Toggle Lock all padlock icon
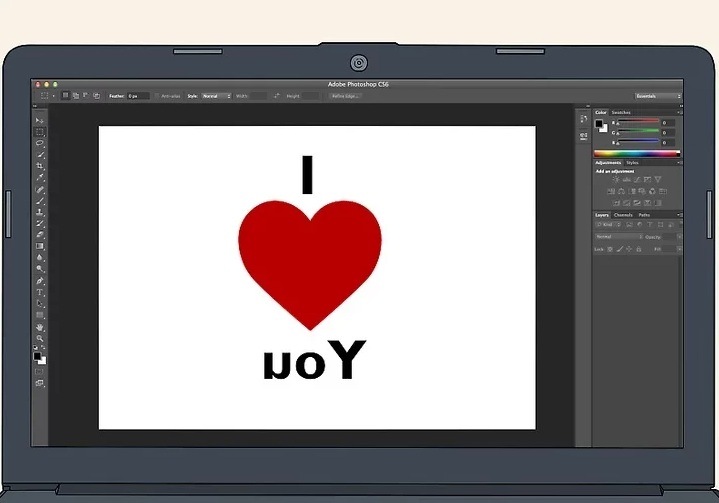This screenshot has height=503, width=719. point(639,249)
